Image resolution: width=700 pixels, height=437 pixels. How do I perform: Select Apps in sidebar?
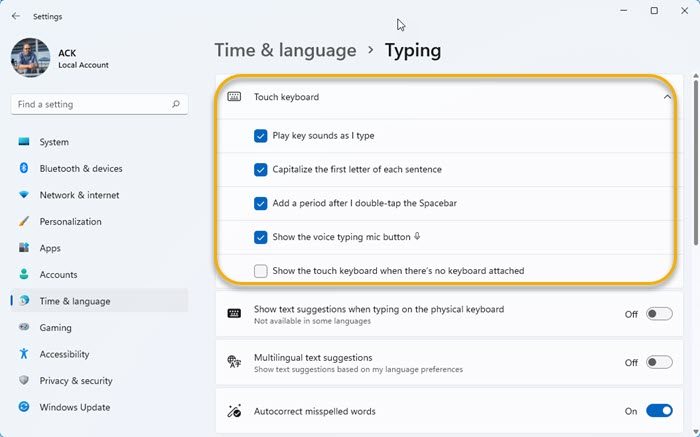coord(99,248)
